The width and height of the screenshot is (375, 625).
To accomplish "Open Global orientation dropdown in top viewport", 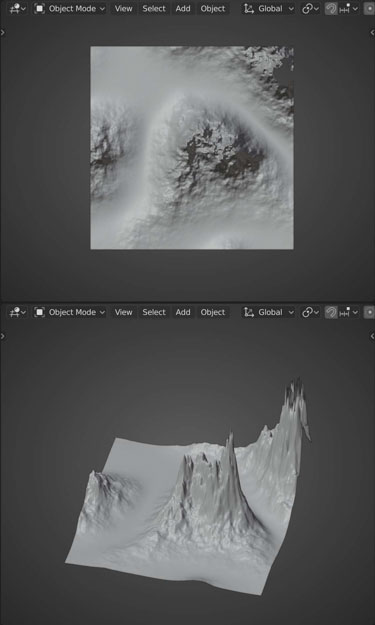I will pos(269,8).
